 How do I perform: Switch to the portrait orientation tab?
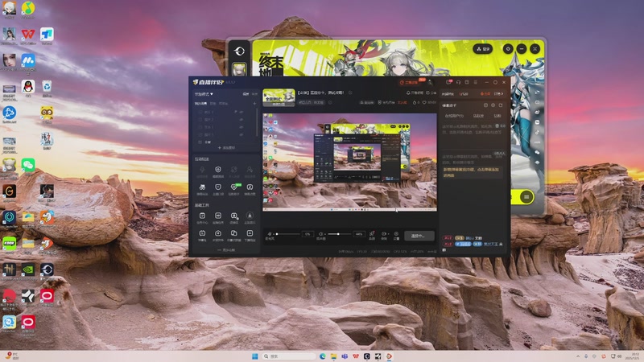pos(254,94)
